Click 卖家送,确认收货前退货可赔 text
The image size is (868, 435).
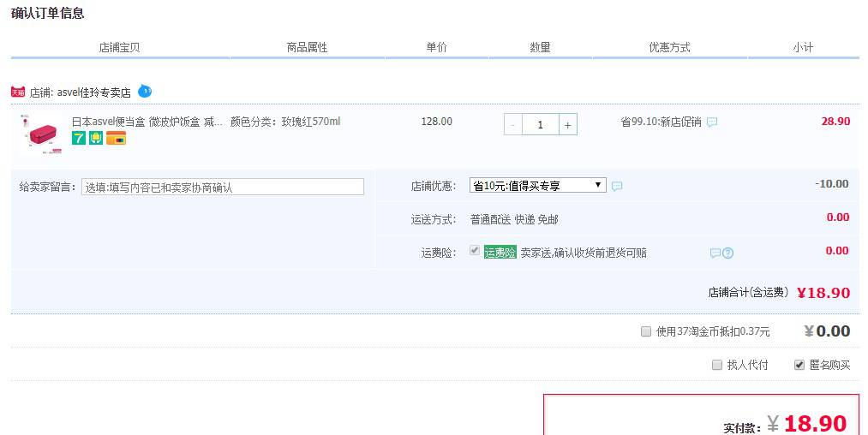click(584, 253)
